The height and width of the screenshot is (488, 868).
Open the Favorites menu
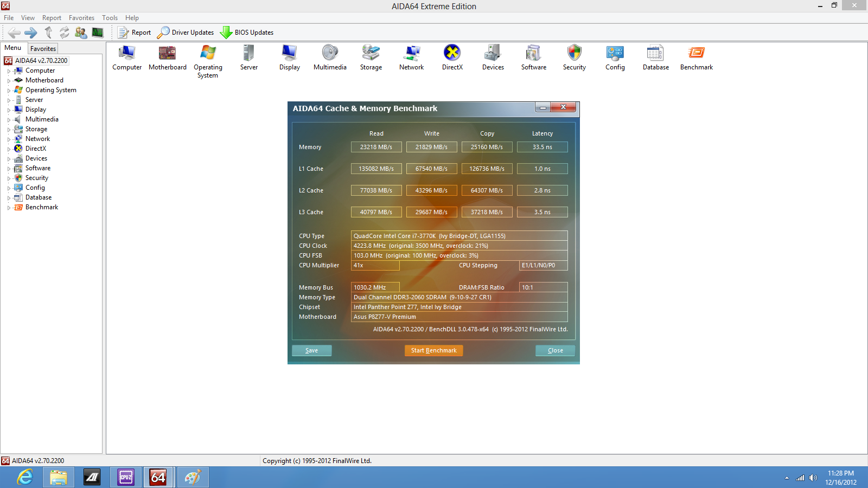tap(81, 18)
